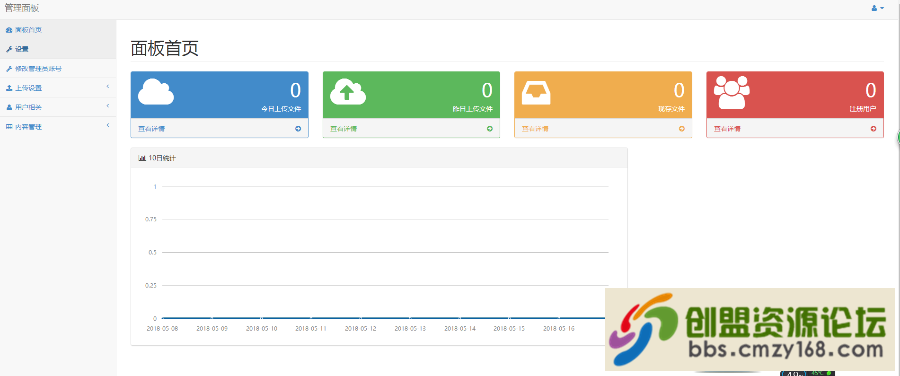Click the 2018-05-16 axis label
The width and height of the screenshot is (900, 376).
click(x=558, y=329)
